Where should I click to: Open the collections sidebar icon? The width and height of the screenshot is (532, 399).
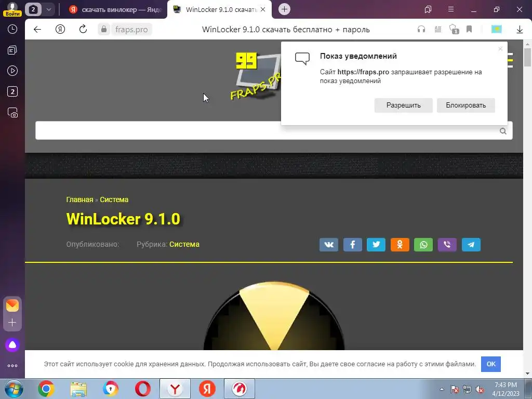click(12, 50)
